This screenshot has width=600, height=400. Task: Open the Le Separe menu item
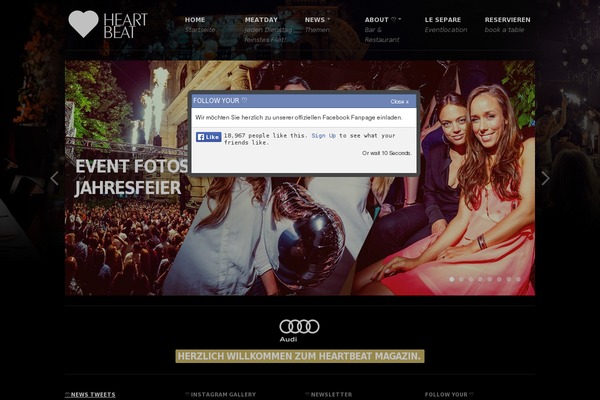coord(443,20)
